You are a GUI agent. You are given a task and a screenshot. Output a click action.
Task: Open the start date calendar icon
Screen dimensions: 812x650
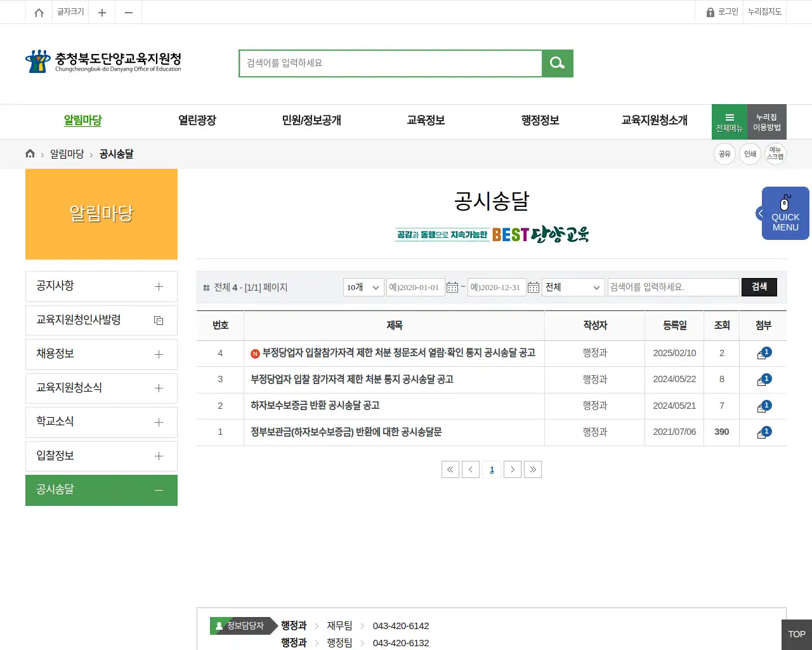point(452,288)
